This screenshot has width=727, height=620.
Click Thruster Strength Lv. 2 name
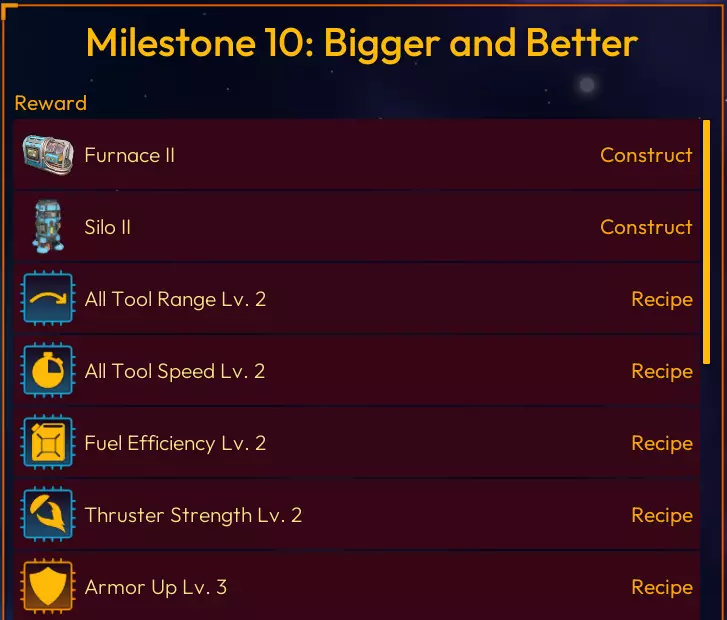(193, 515)
